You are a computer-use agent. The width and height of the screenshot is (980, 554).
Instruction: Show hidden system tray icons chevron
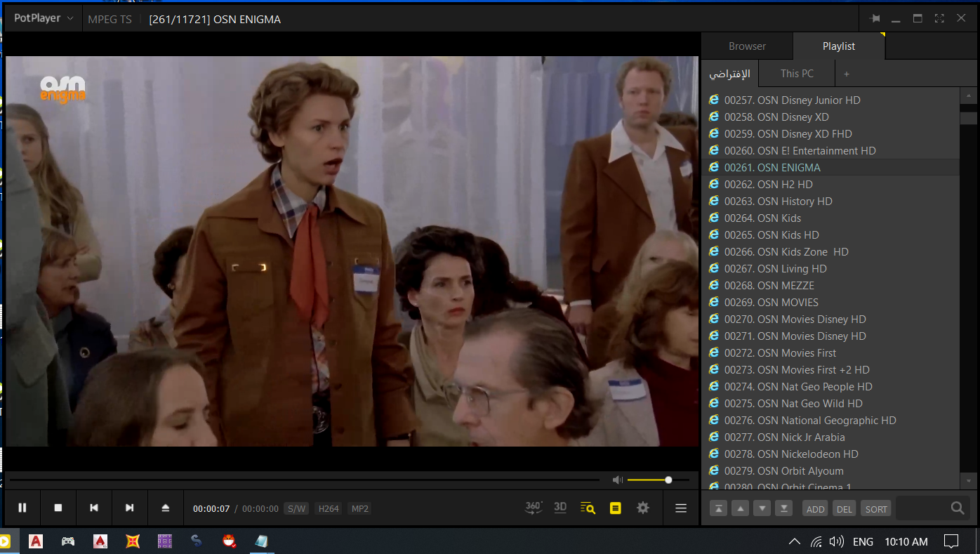(x=795, y=541)
